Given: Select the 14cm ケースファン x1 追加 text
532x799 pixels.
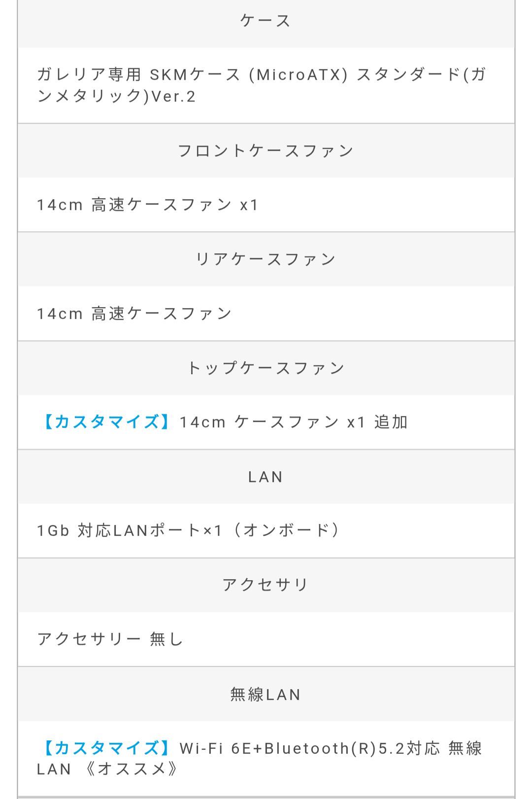Looking at the screenshot, I should click(x=294, y=422).
